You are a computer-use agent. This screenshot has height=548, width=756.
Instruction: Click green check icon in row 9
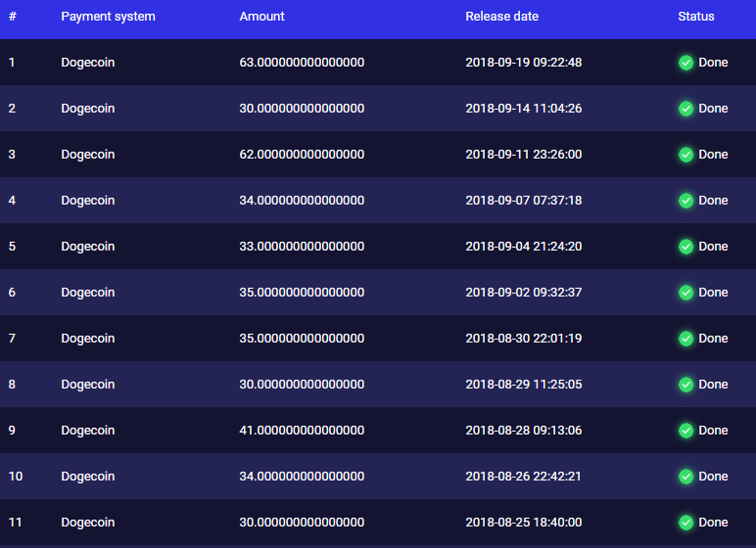coord(685,431)
